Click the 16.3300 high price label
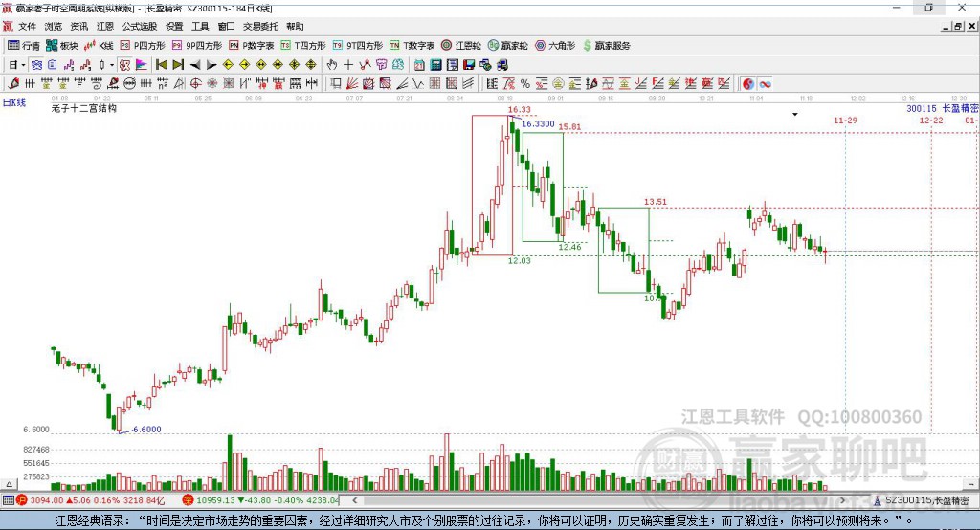Image resolution: width=980 pixels, height=530 pixels. (x=538, y=123)
